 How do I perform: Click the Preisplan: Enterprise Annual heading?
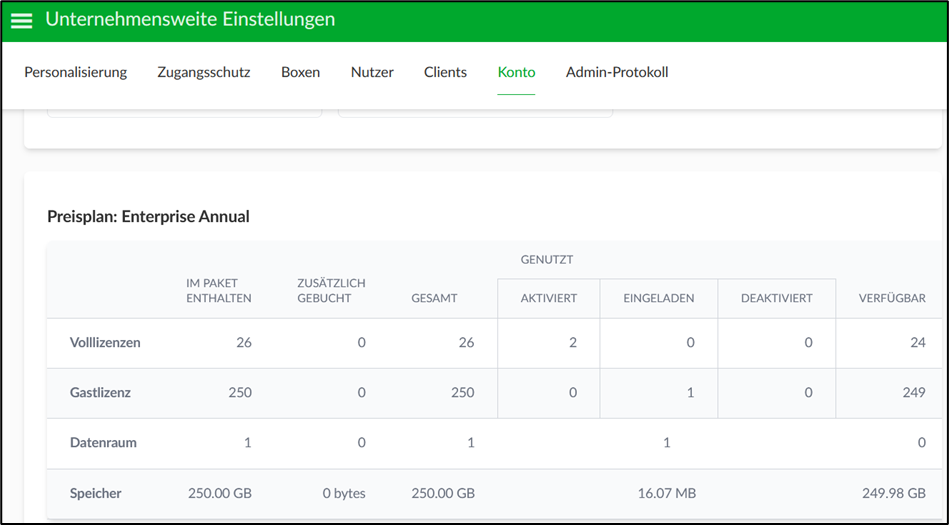click(x=148, y=217)
